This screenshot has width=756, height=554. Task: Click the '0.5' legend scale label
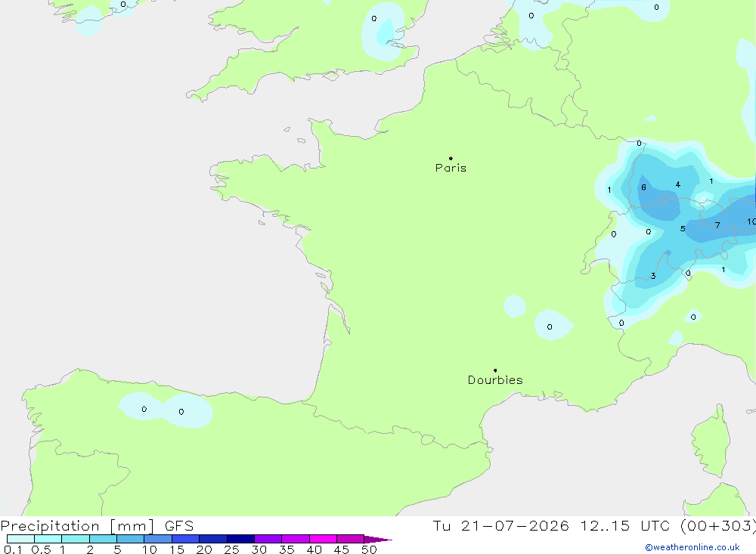click(x=41, y=549)
